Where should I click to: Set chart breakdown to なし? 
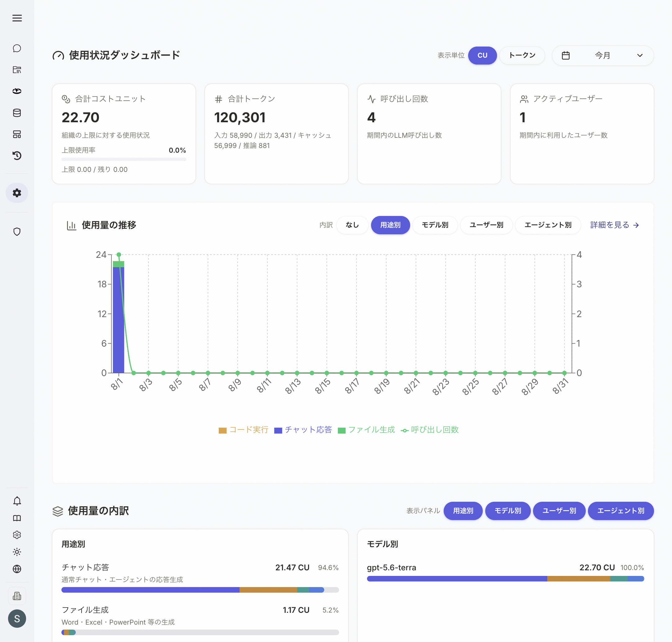(352, 225)
